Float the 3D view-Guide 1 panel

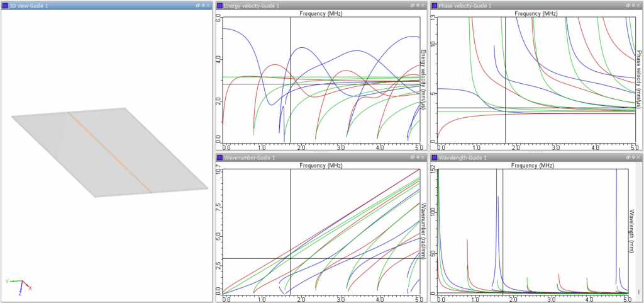197,5
